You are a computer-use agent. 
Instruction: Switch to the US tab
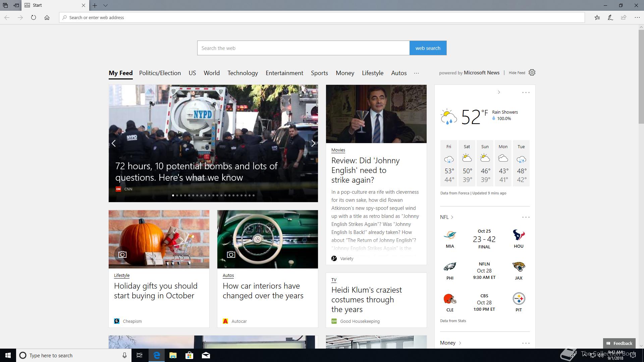pyautogui.click(x=192, y=73)
